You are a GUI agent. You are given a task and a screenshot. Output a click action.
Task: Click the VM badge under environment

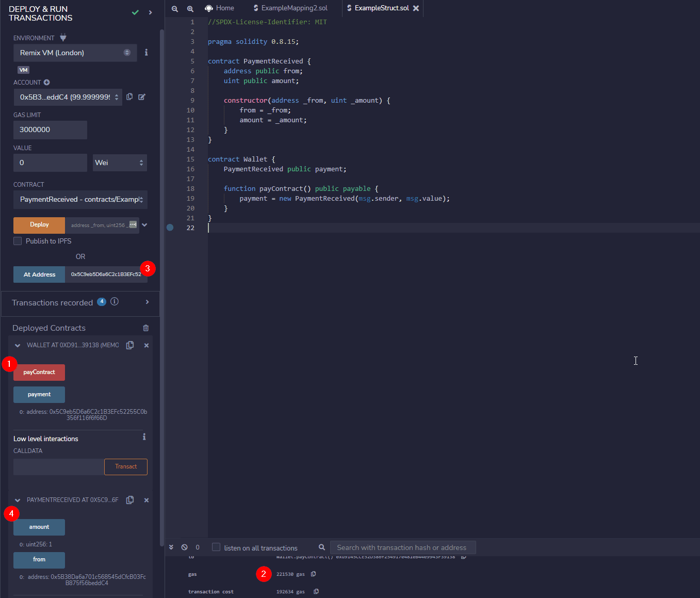tap(23, 70)
